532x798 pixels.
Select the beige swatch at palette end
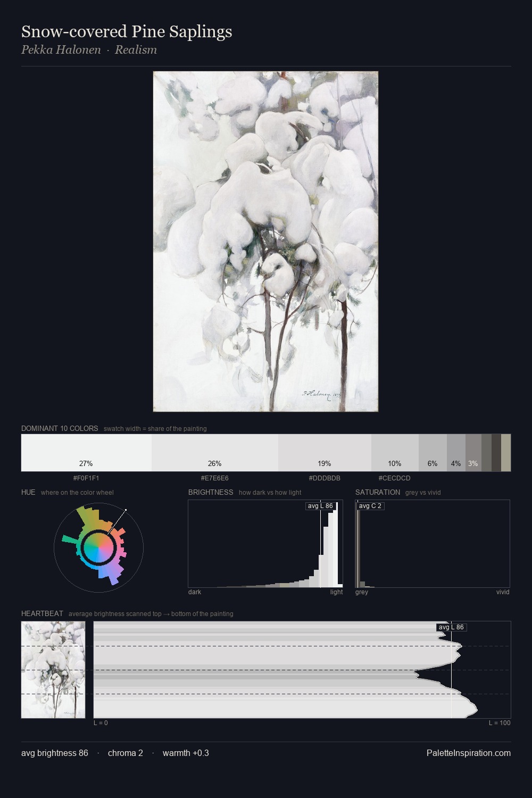point(506,453)
